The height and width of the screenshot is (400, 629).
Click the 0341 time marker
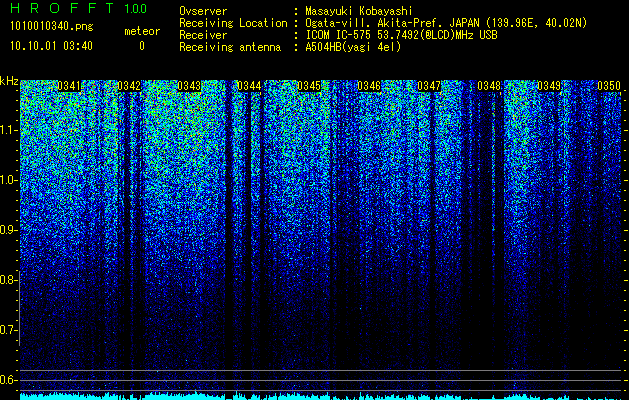point(69,86)
